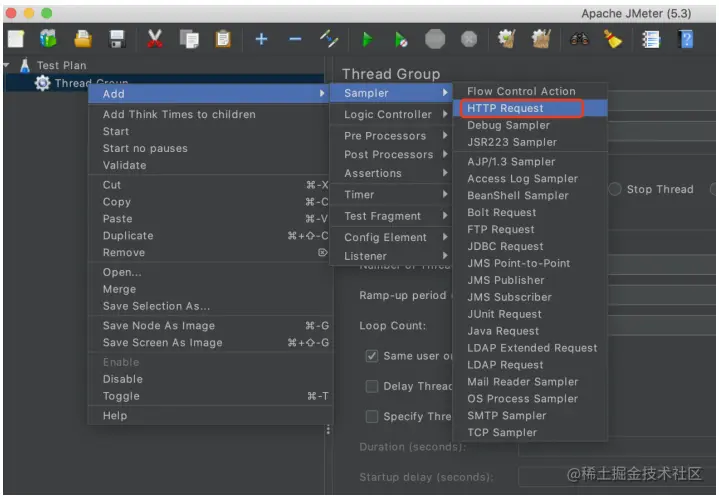Select the Test Plan tree item
This screenshot has width=719, height=499.
pyautogui.click(x=61, y=65)
